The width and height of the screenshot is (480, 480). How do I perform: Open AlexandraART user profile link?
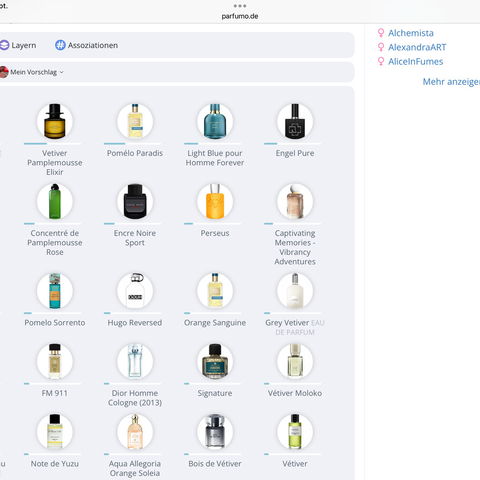click(417, 47)
